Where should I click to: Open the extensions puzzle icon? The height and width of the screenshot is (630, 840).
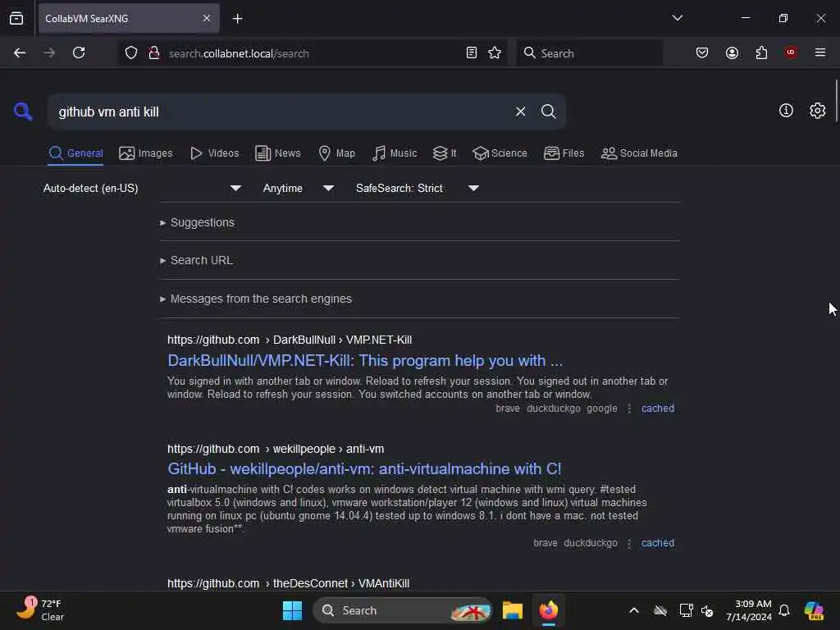pos(761,52)
